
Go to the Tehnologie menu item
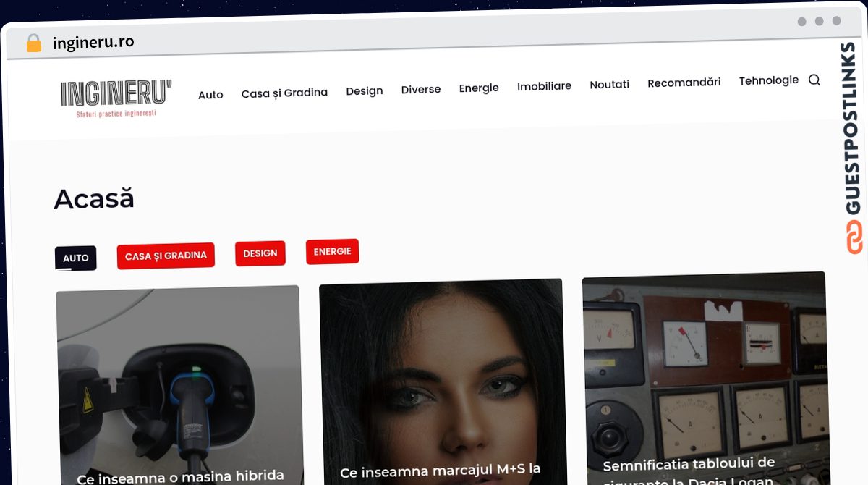(x=769, y=80)
